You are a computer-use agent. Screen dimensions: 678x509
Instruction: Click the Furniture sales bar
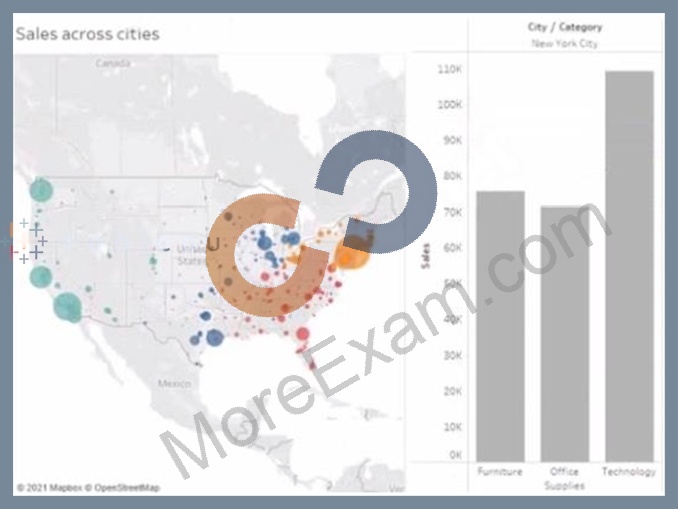coord(500,327)
